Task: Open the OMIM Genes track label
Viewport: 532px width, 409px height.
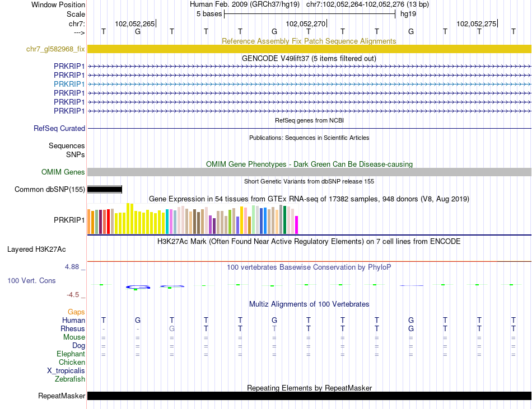Action: [x=63, y=172]
